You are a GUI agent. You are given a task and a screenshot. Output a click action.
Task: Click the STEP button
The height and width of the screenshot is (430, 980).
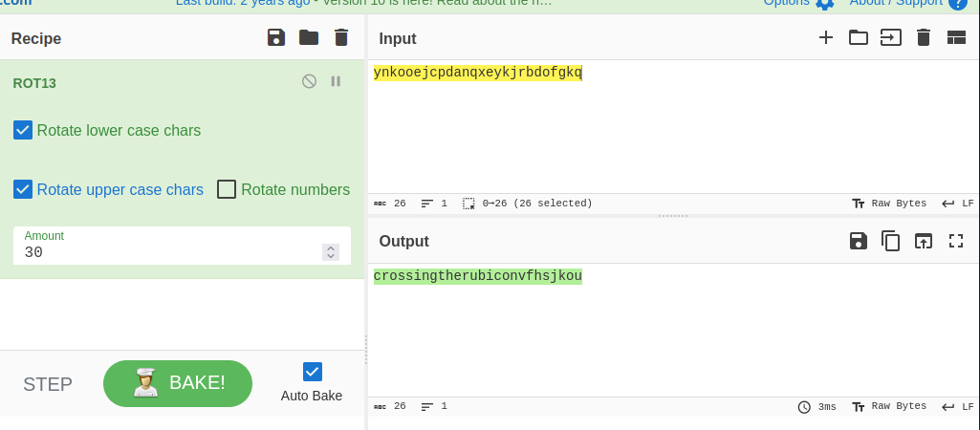48,384
